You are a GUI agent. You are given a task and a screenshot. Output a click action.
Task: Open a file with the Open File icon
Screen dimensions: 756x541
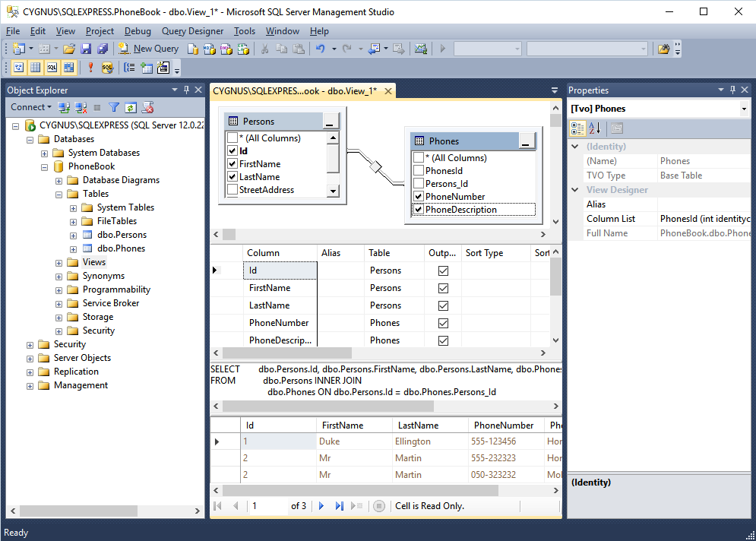coord(69,49)
